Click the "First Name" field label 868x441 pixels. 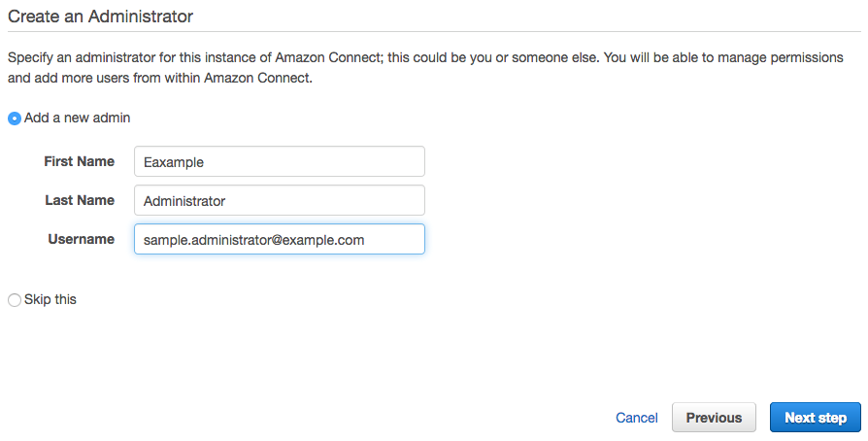[79, 161]
